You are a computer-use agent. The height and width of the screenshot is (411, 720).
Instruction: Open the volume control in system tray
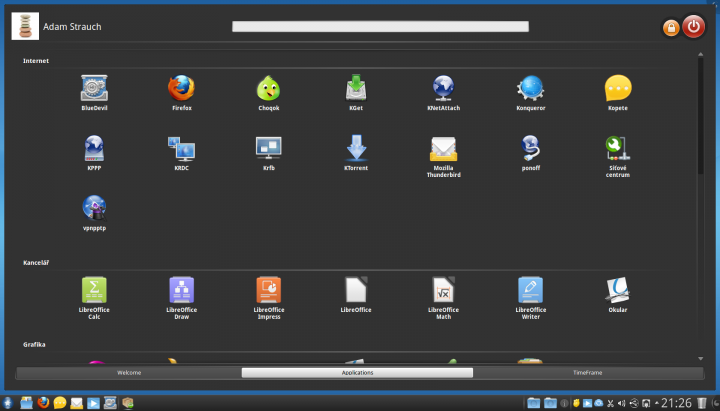click(x=621, y=403)
